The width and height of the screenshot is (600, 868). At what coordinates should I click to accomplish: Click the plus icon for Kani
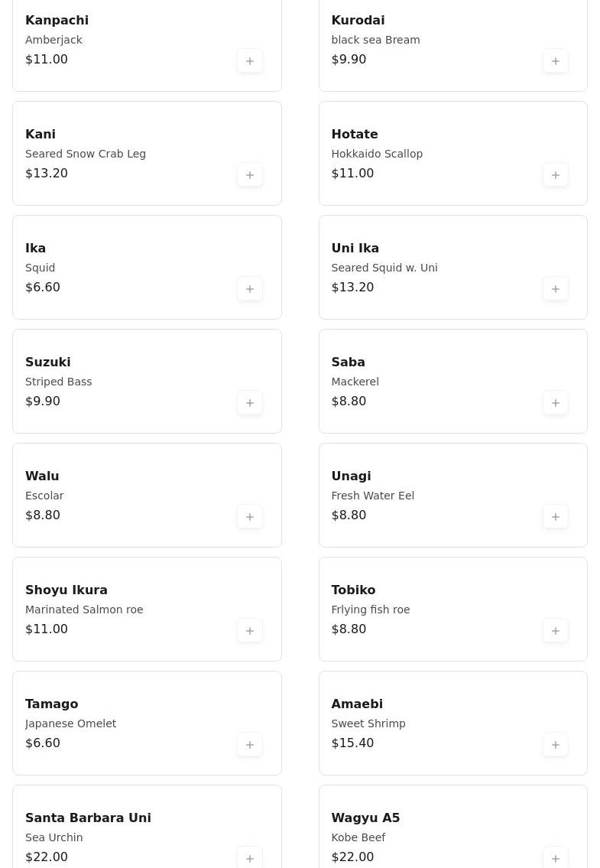click(x=250, y=175)
